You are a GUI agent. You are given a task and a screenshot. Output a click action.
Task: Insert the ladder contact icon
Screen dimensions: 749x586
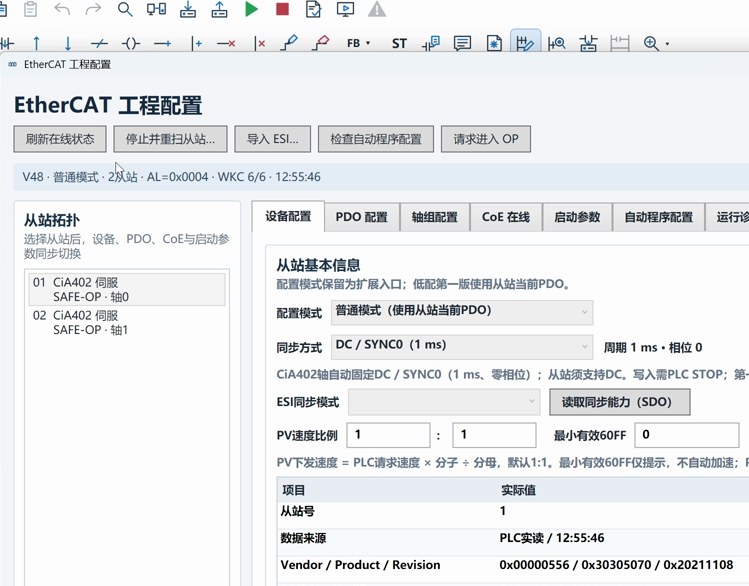[x=7, y=44]
